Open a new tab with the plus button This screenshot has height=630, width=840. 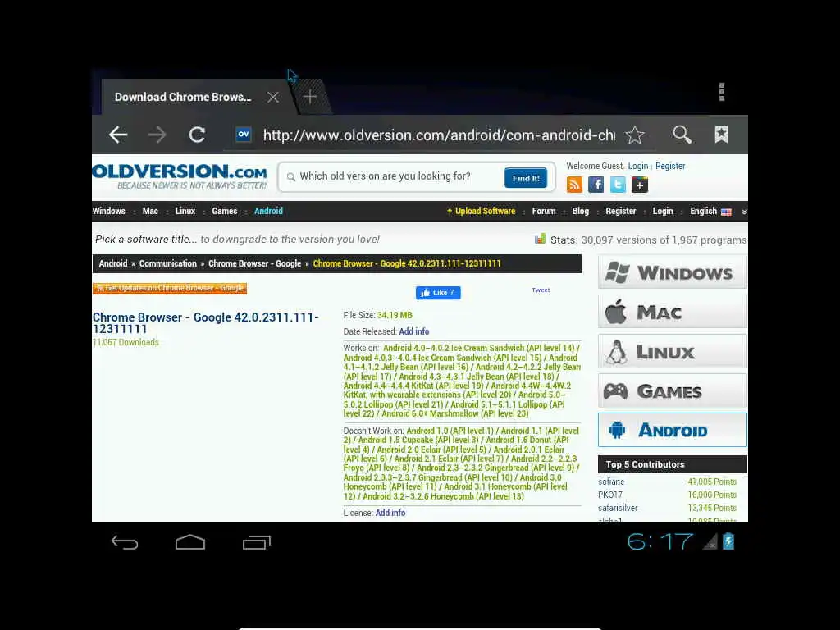(x=309, y=97)
